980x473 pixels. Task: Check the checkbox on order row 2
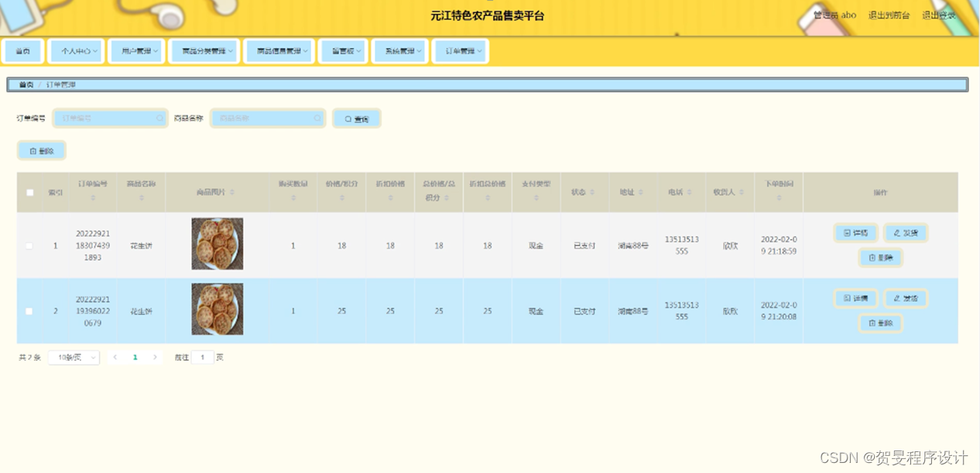30,310
